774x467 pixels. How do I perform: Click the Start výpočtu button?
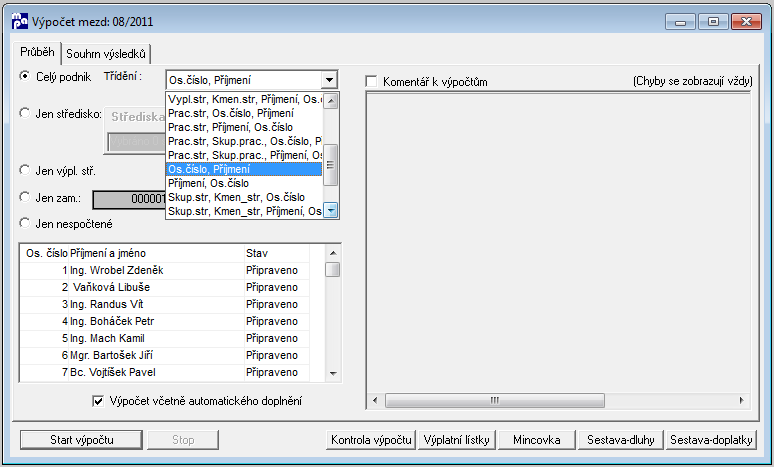pos(81,440)
